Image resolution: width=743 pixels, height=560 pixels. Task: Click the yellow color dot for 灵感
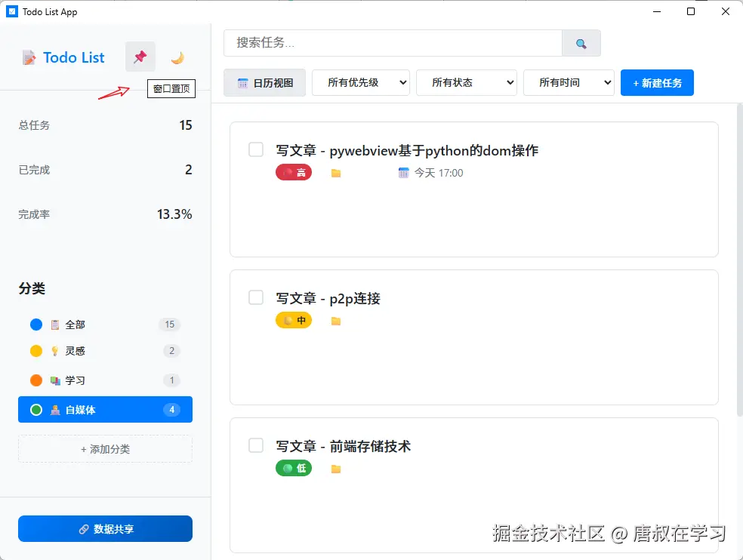click(x=36, y=351)
